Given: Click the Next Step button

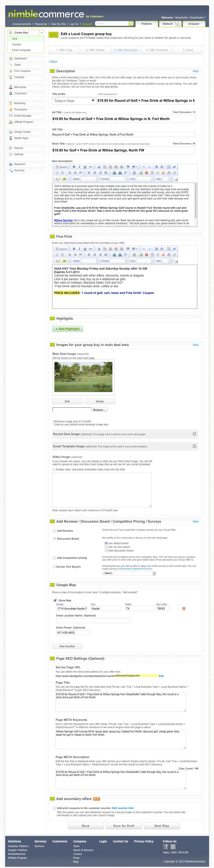Looking at the screenshot, I should point(162,826).
